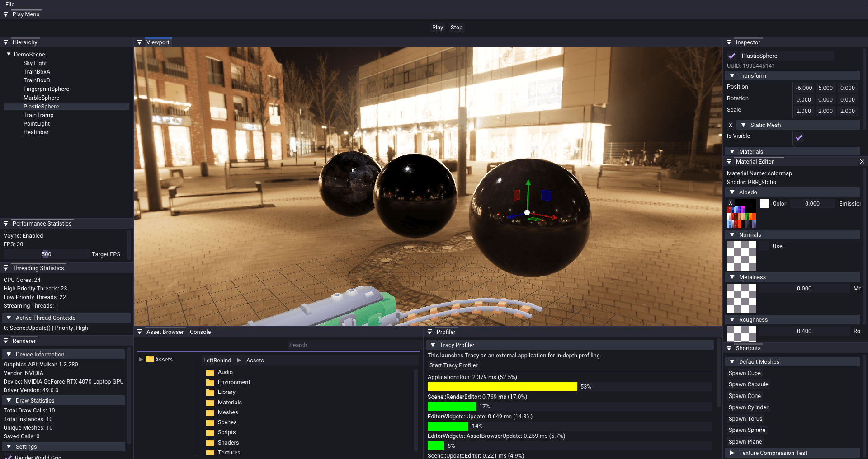Viewport: 868px width, 459px height.
Task: Switch to the Console tab
Action: pyautogui.click(x=200, y=332)
